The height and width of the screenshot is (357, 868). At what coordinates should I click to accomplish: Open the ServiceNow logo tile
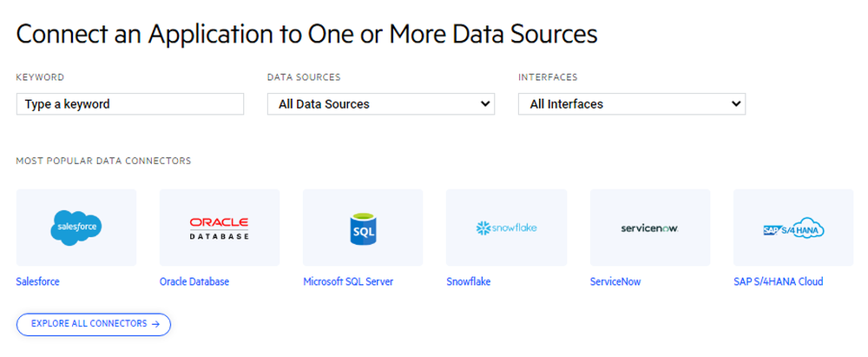pyautogui.click(x=650, y=228)
